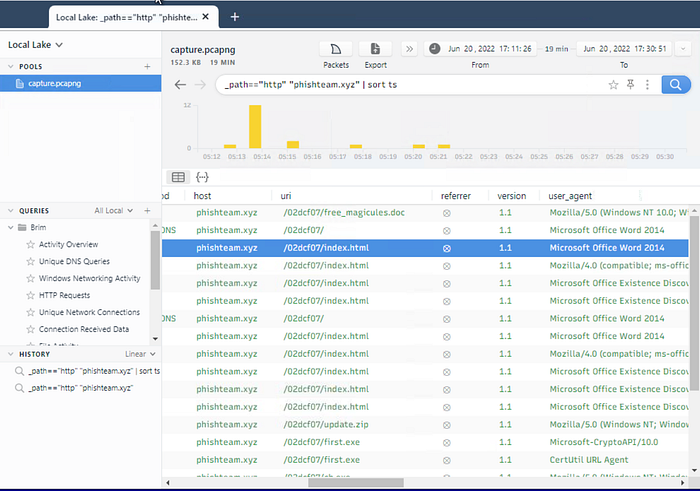Viewport: 700px width, 491px height.
Task: Sort by referrer column header
Action: [456, 196]
